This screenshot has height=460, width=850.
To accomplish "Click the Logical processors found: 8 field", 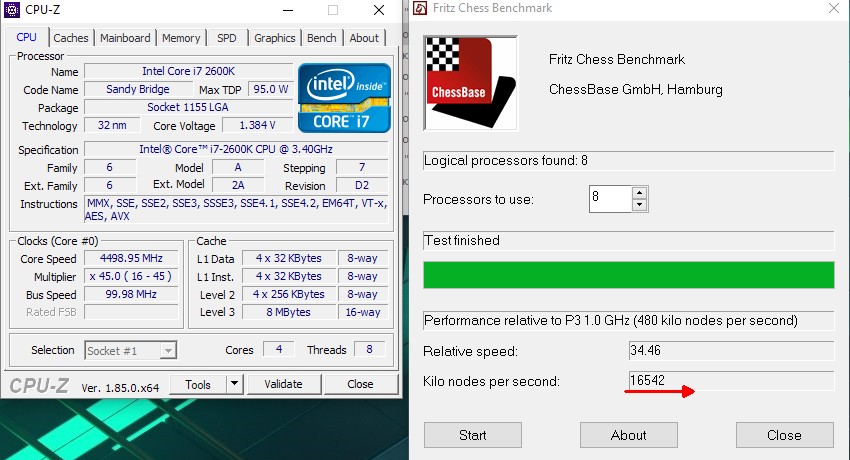I will 629,160.
